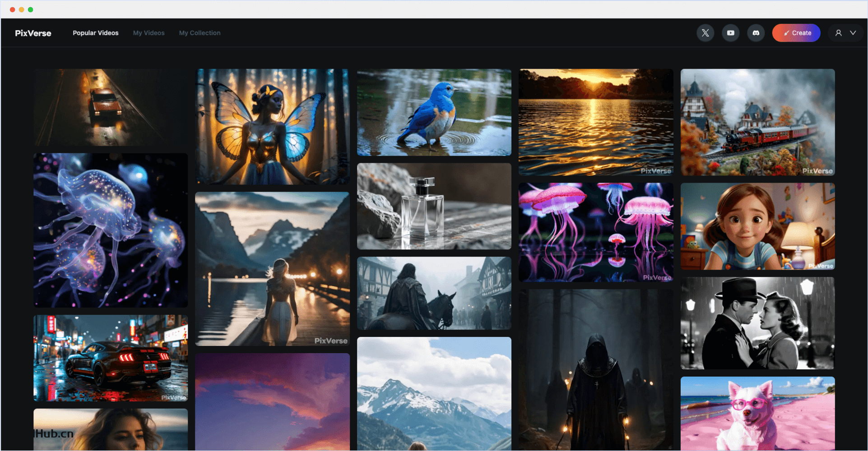868x451 pixels.
Task: Click the user profile icon
Action: [838, 33]
